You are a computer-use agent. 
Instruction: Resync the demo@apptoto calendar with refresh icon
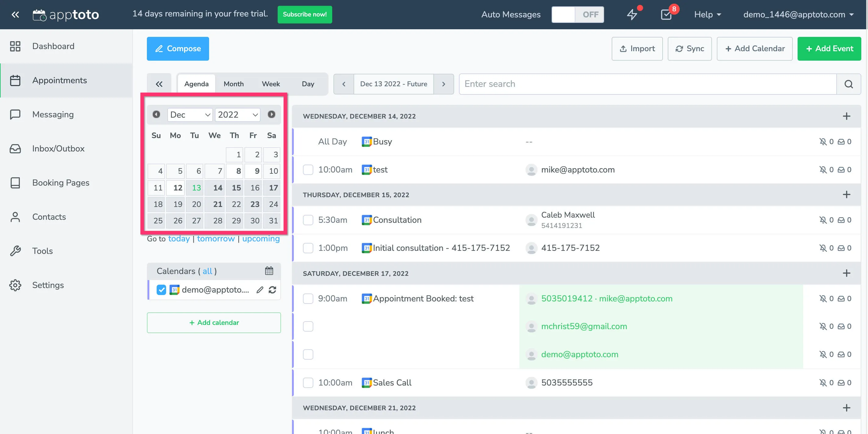(x=272, y=290)
